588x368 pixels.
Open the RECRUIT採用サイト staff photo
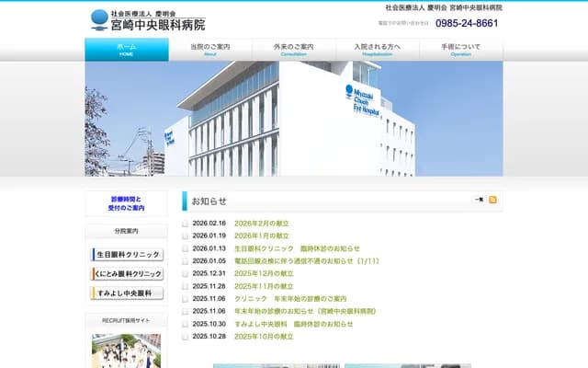(127, 351)
